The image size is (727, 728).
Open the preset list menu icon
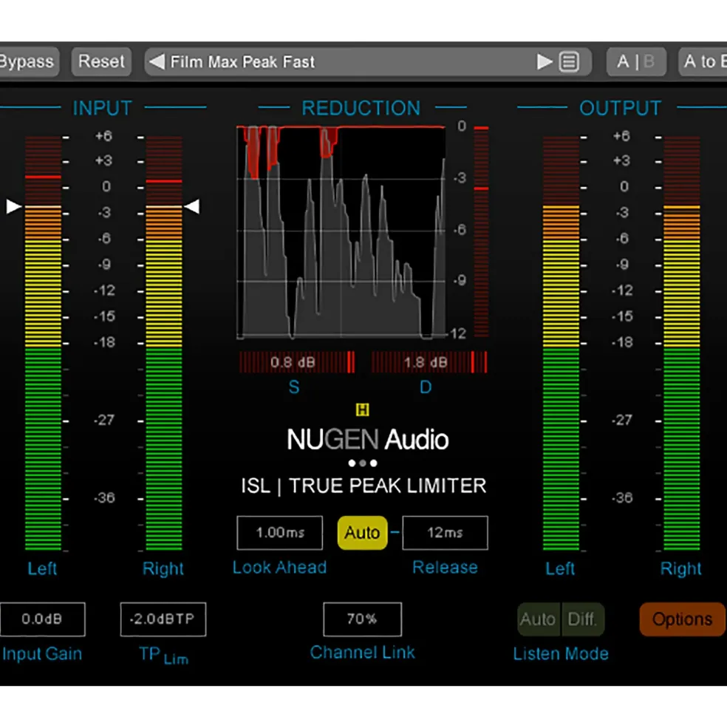pos(569,62)
